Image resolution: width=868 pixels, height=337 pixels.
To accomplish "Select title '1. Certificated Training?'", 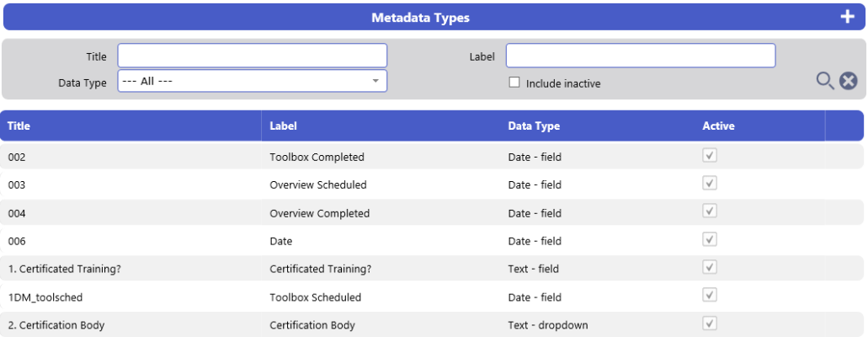I will point(64,269).
